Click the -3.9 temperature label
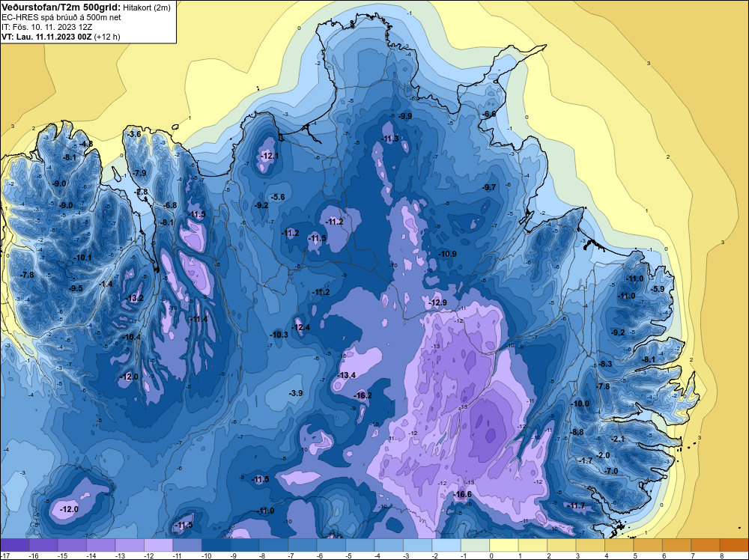 pos(296,393)
